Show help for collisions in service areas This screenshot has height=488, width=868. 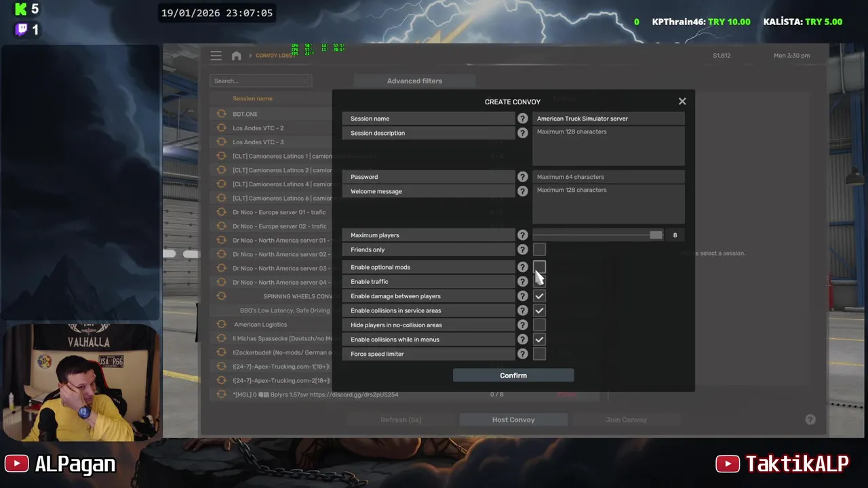[522, 310]
